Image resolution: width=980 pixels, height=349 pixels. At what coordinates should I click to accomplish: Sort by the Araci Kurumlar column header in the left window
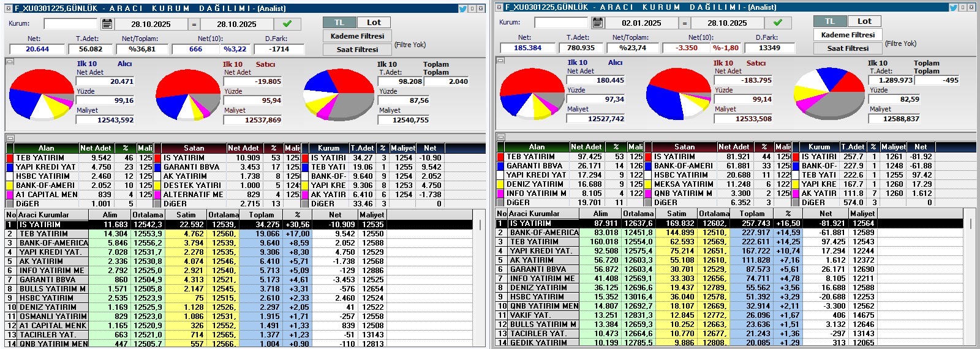(43, 215)
